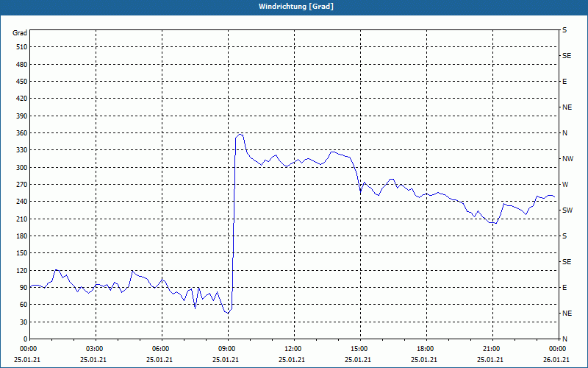588x368 pixels.
Task: Click the NW compass direction label
Action: tap(567, 159)
